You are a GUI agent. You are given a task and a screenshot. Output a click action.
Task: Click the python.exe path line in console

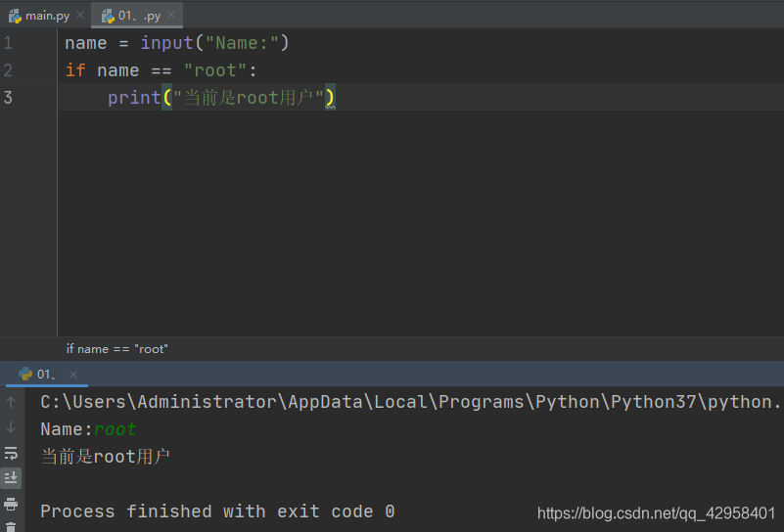410,402
